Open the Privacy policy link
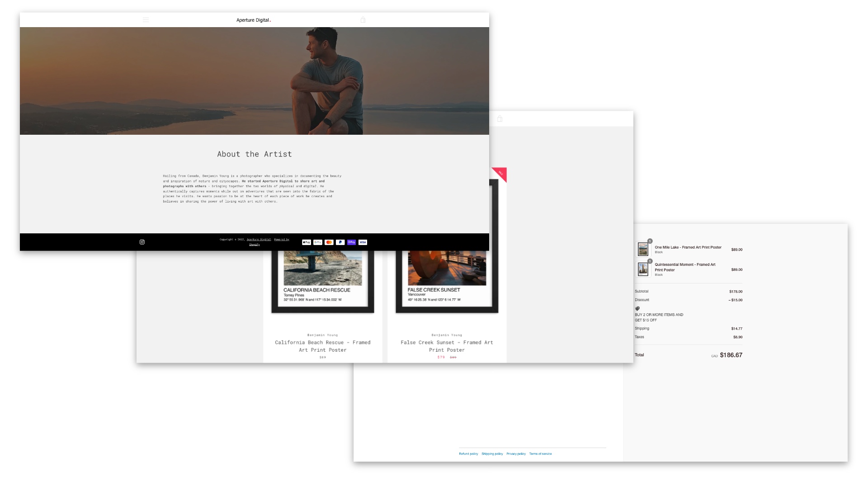Screen dimensions: 868x477 [x=516, y=454]
